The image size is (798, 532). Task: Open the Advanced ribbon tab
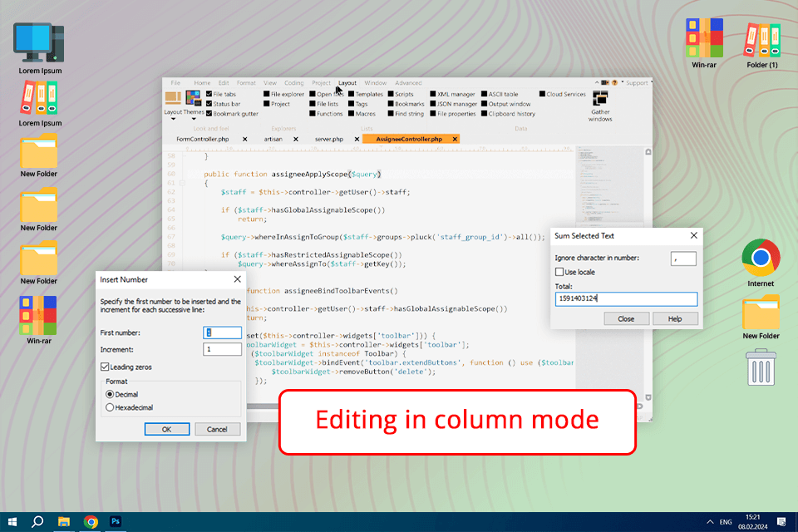(408, 82)
